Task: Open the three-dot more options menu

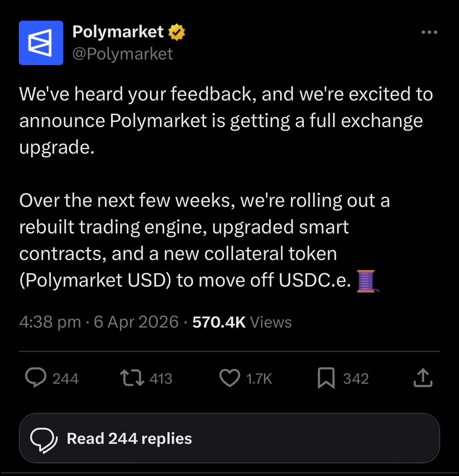Action: [x=429, y=32]
